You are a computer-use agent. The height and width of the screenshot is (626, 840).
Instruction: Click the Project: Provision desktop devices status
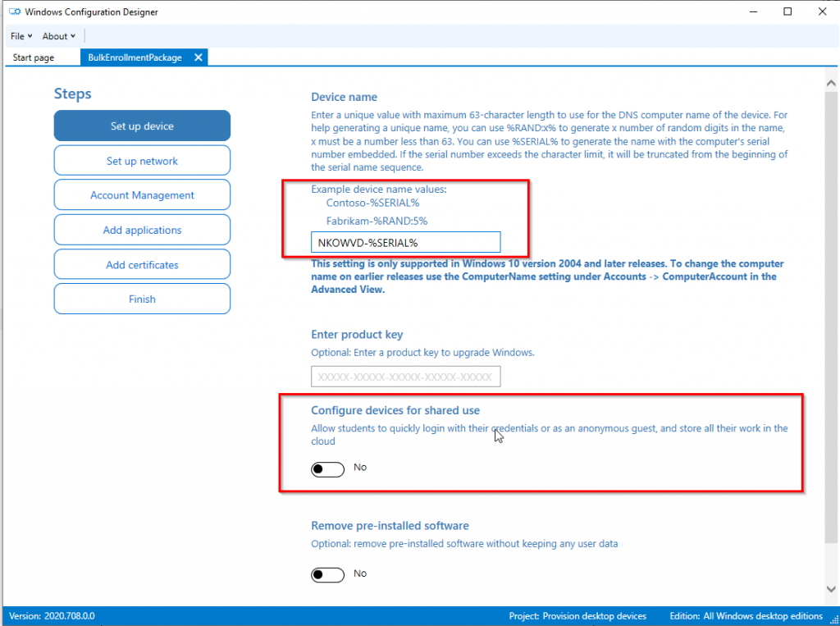point(577,616)
